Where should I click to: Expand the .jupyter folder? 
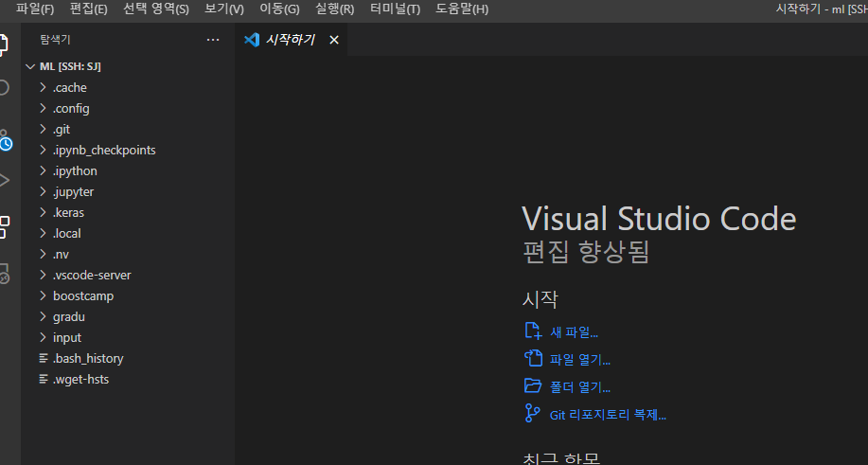pyautogui.click(x=43, y=191)
